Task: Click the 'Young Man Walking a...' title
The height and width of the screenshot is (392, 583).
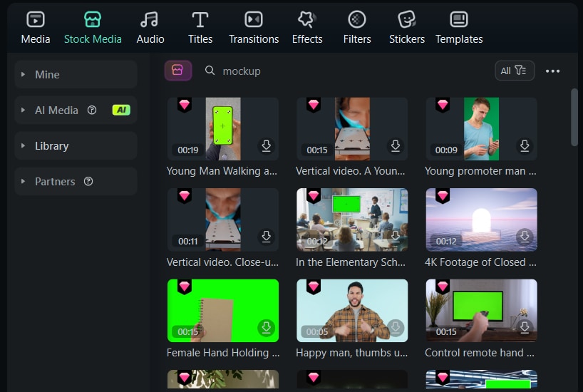Action: coord(222,171)
